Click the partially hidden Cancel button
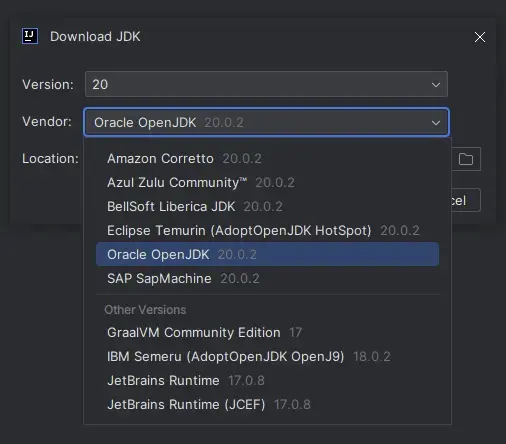The height and width of the screenshot is (444, 506). pyautogui.click(x=466, y=200)
